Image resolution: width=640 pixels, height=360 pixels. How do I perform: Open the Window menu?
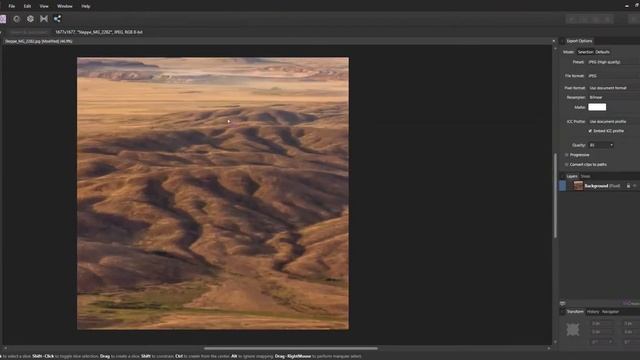coord(64,6)
